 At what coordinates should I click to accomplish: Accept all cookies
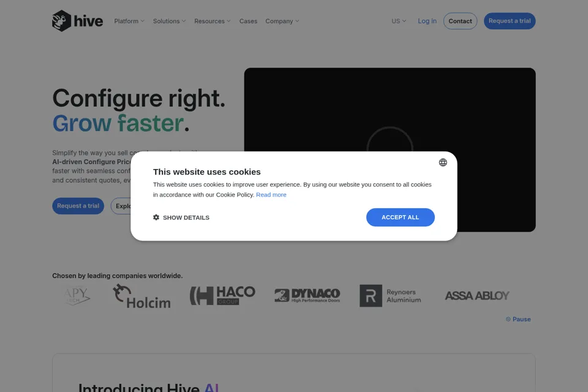click(400, 217)
